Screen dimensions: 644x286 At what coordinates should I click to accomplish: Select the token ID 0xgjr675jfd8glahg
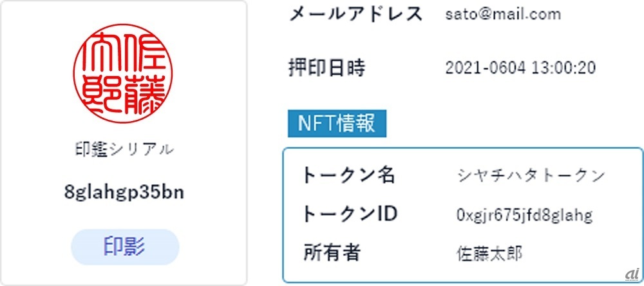[524, 214]
